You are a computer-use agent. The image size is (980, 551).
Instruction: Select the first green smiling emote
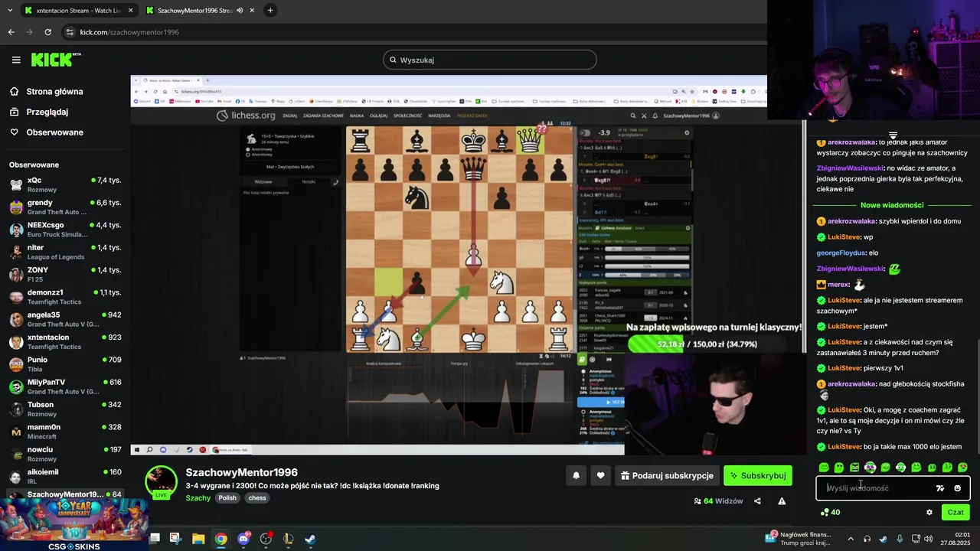(x=824, y=468)
